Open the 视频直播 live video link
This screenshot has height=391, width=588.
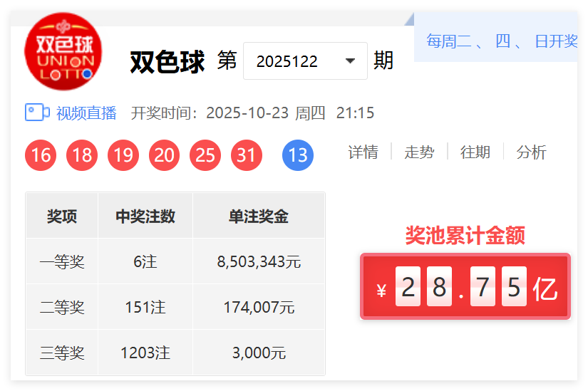tap(86, 113)
